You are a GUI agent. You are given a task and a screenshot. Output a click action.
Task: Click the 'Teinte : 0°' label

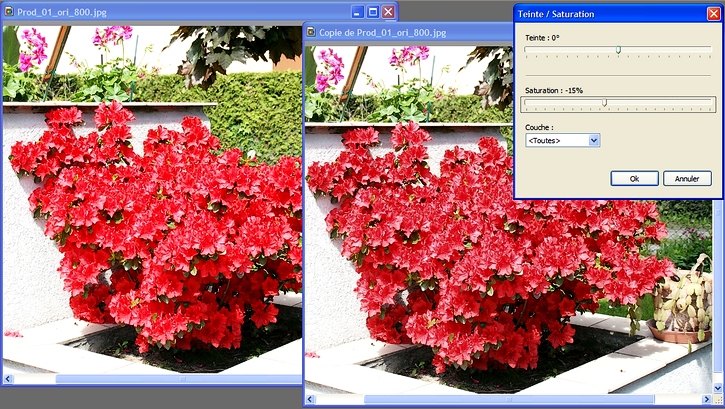(542, 38)
